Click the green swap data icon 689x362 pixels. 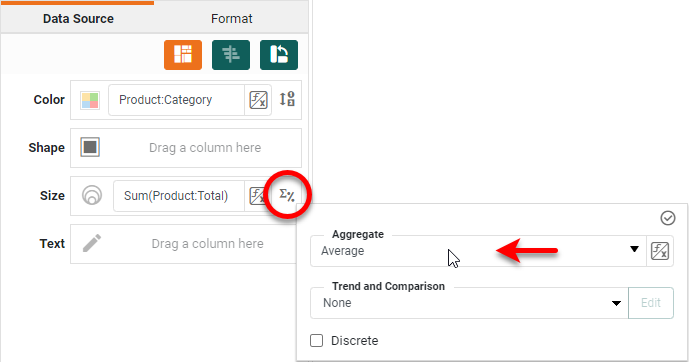tap(279, 55)
